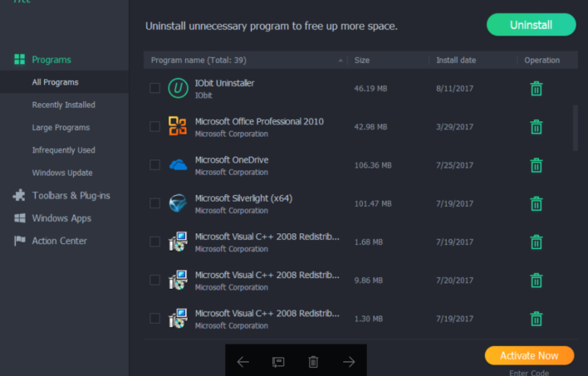This screenshot has width=588, height=376.
Task: Click the 3/29/2017 install date
Action: click(x=454, y=127)
